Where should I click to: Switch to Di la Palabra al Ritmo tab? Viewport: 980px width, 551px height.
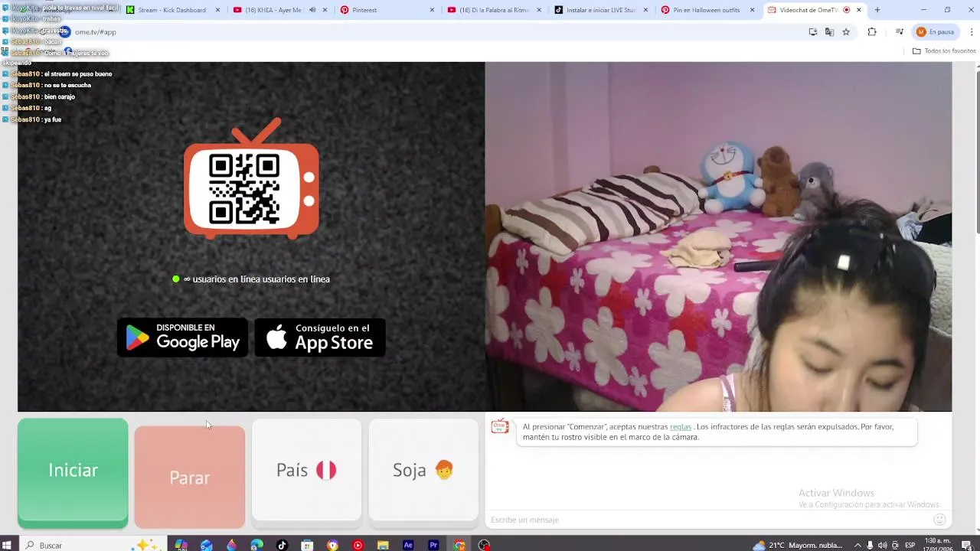494,10
